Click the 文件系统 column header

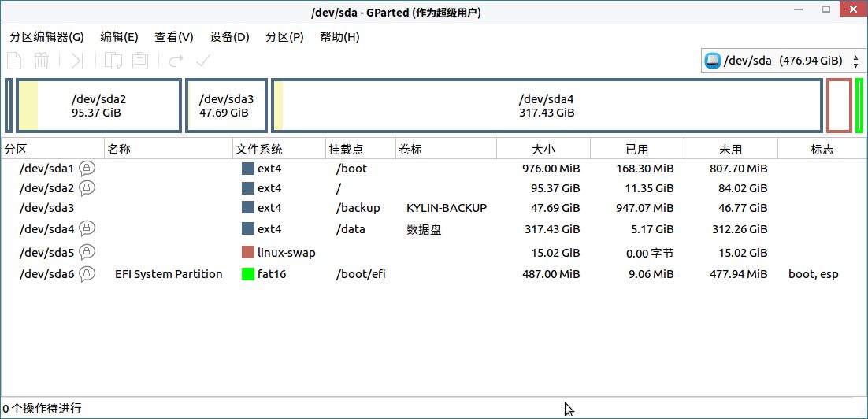point(279,150)
